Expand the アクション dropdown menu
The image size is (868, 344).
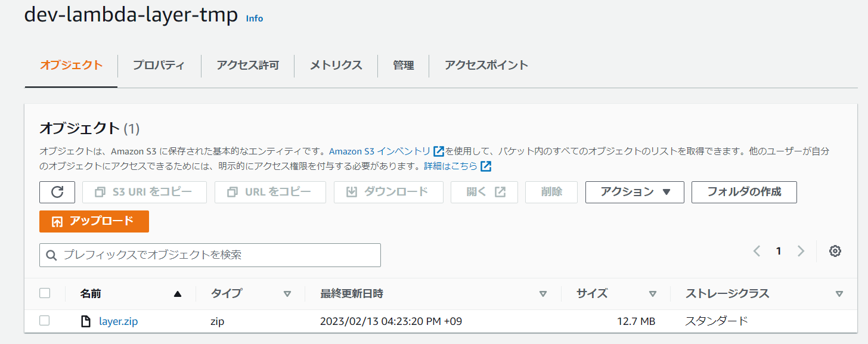pyautogui.click(x=634, y=192)
